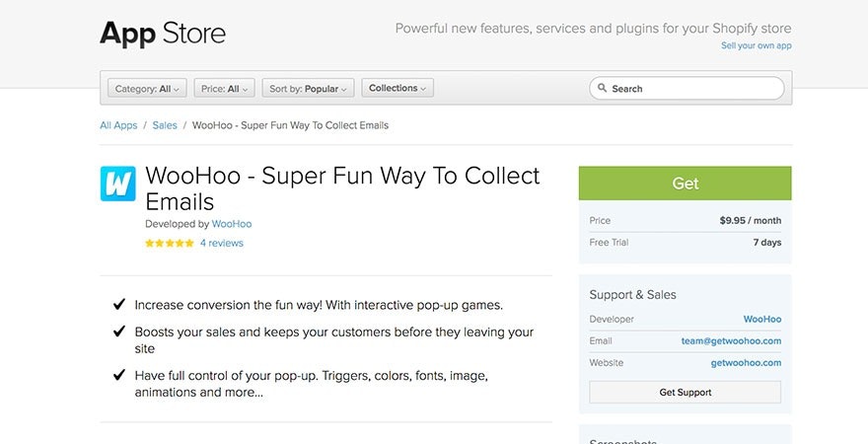Click the WooHoo app logo icon
868x444 pixels.
pyautogui.click(x=117, y=184)
